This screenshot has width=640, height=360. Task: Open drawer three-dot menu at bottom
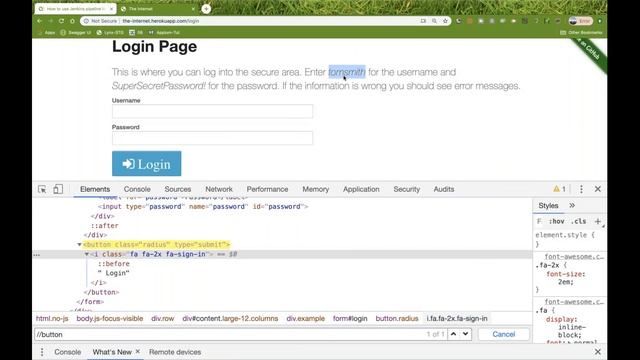pos(42,352)
